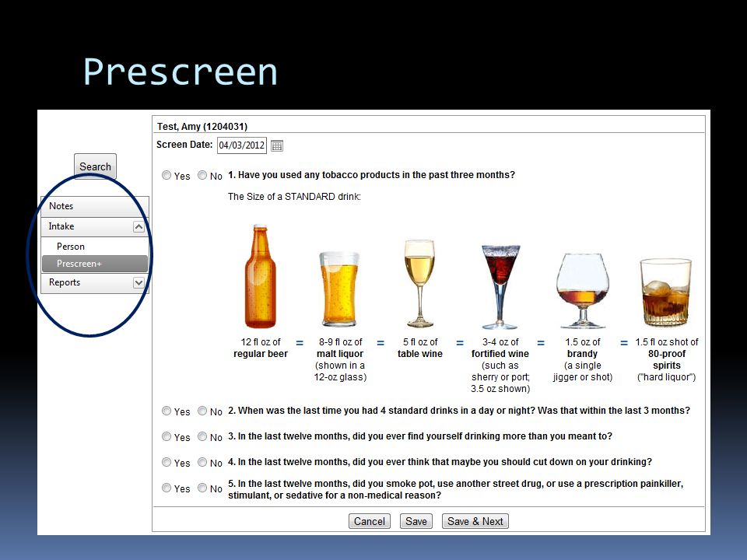Open the Notes menu item
Viewport: 747px width, 560px height.
point(95,206)
